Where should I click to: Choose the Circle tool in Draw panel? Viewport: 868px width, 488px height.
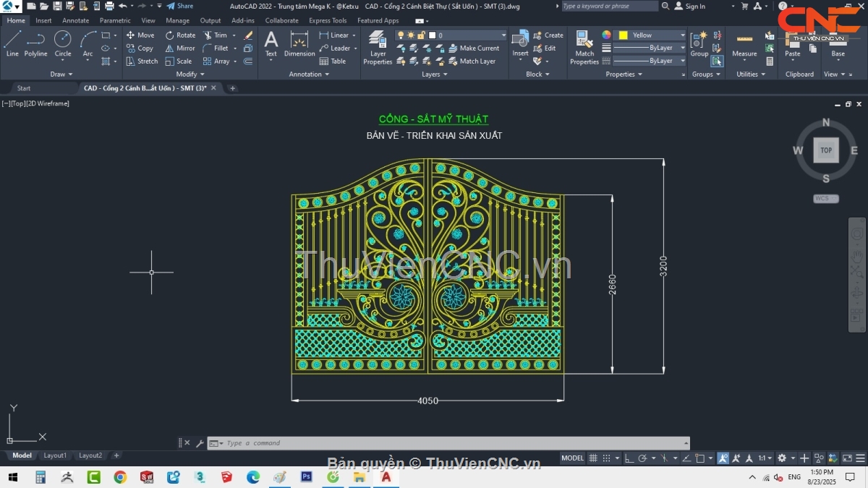click(63, 43)
